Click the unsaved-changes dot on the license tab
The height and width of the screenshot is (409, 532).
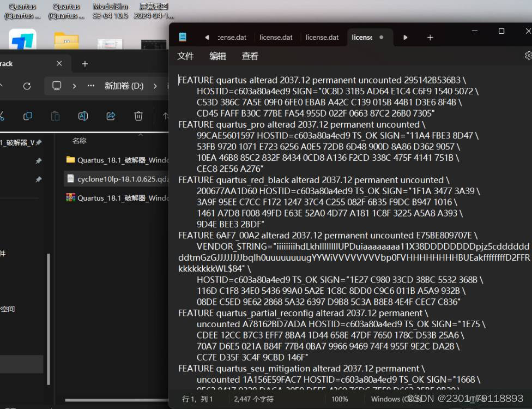[x=382, y=37]
